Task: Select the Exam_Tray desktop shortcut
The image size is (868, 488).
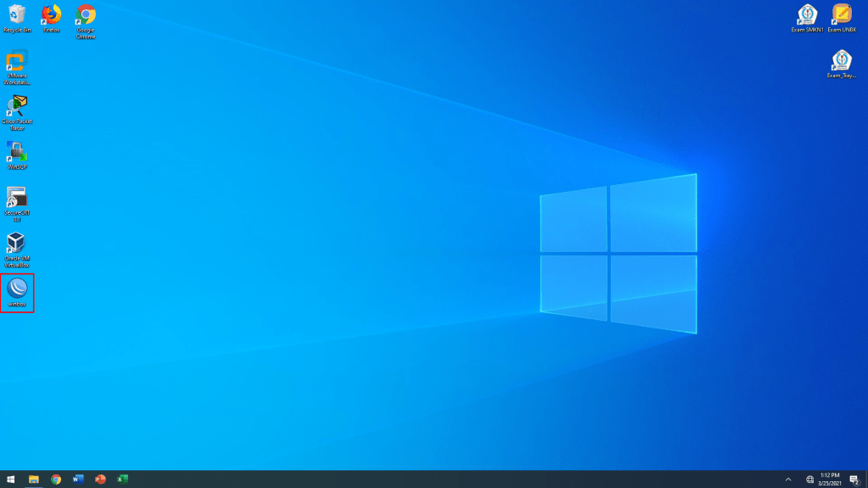Action: pos(841,61)
